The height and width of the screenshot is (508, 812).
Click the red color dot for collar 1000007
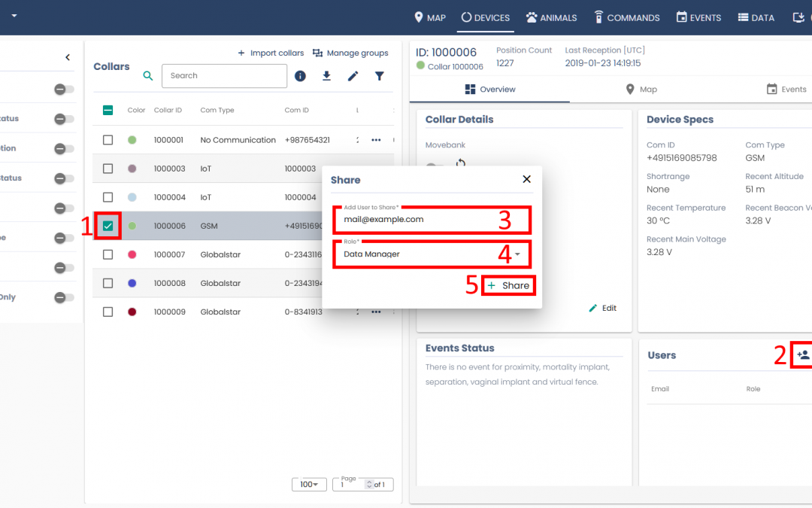132,254
